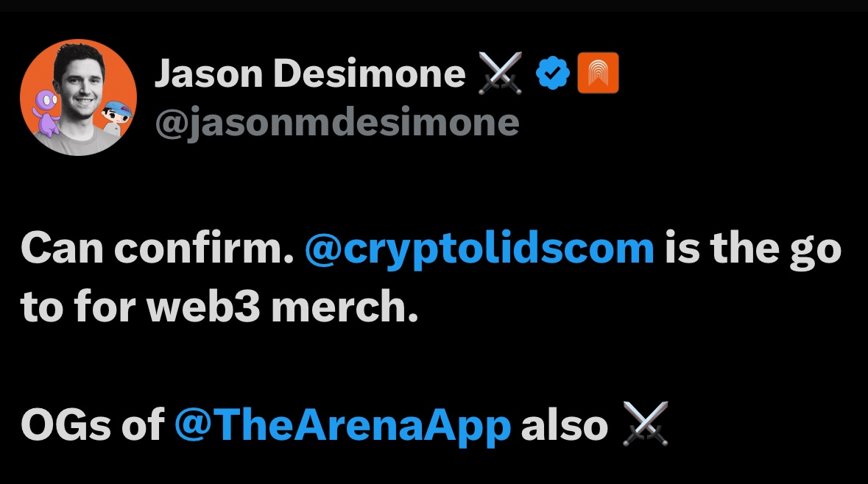
Task: Click the "Can confirm." text
Action: (157, 249)
